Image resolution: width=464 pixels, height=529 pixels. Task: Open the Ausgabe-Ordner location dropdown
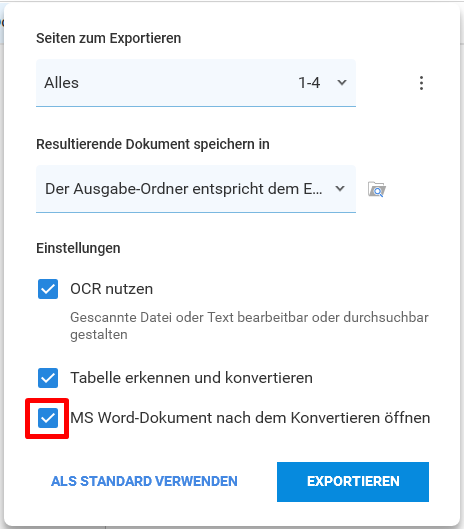(x=196, y=189)
